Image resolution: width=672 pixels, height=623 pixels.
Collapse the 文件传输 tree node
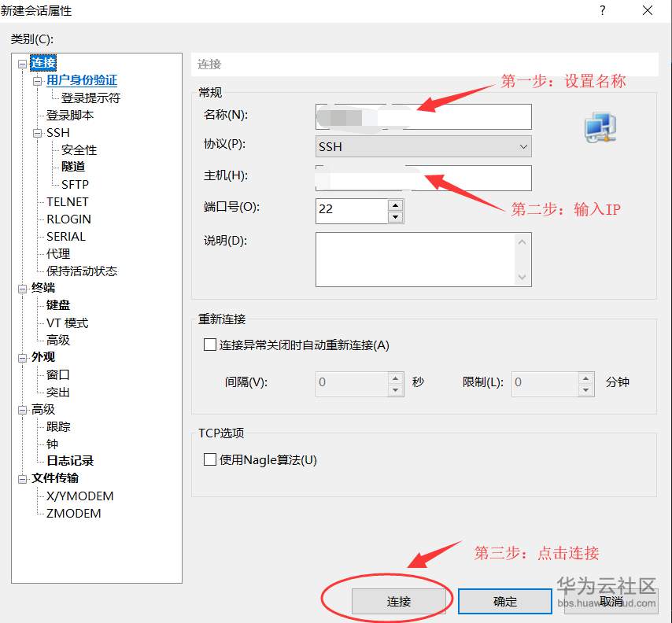click(22, 479)
